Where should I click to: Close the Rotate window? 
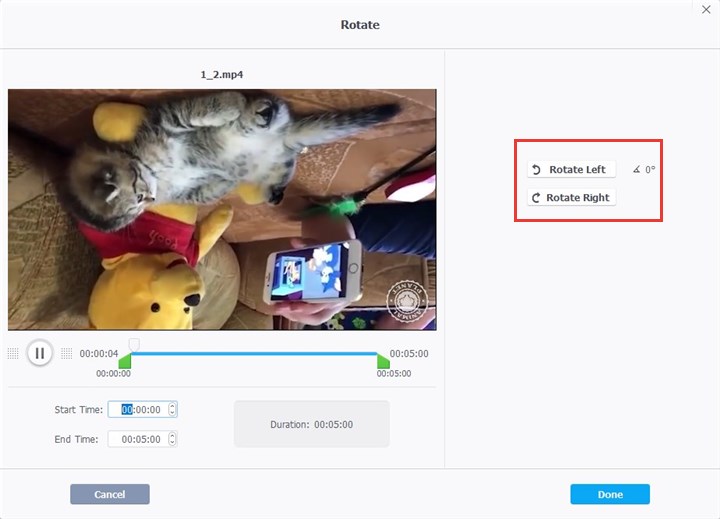pyautogui.click(x=706, y=10)
